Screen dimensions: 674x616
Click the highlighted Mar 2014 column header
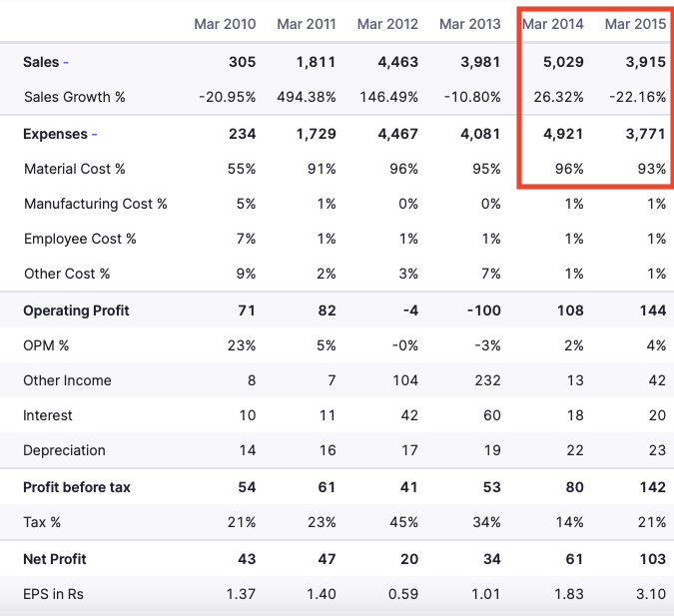pos(552,24)
